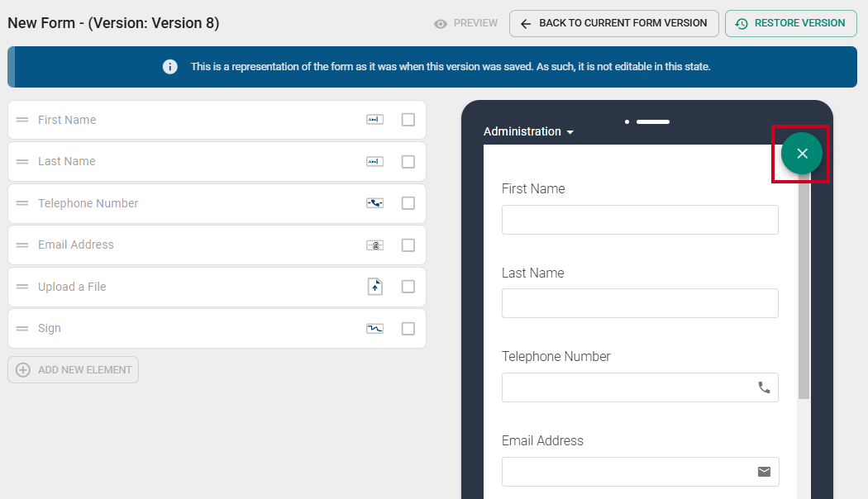This screenshot has width=868, height=499.
Task: Select the Sign element row
Action: point(217,329)
